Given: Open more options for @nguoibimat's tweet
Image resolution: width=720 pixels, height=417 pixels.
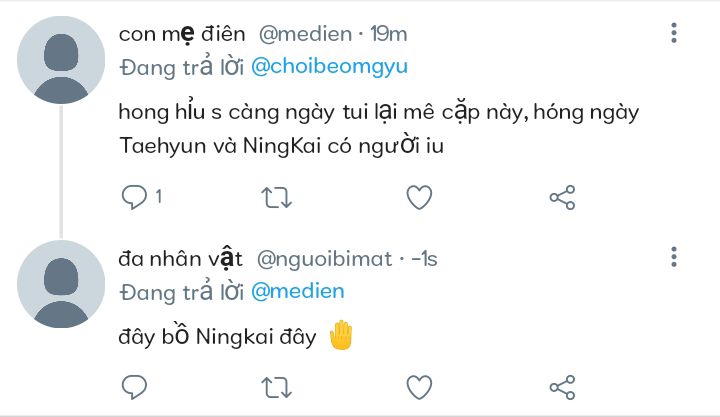Looking at the screenshot, I should [674, 257].
